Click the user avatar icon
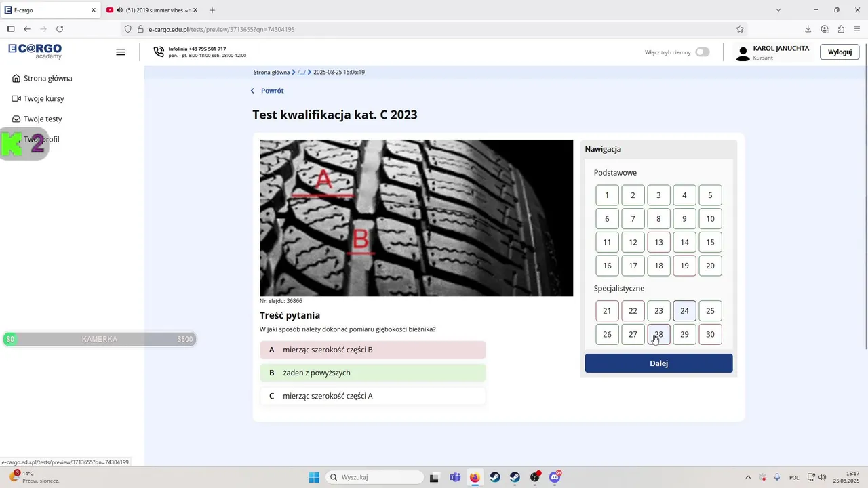Viewport: 868px width, 488px height. (x=743, y=54)
